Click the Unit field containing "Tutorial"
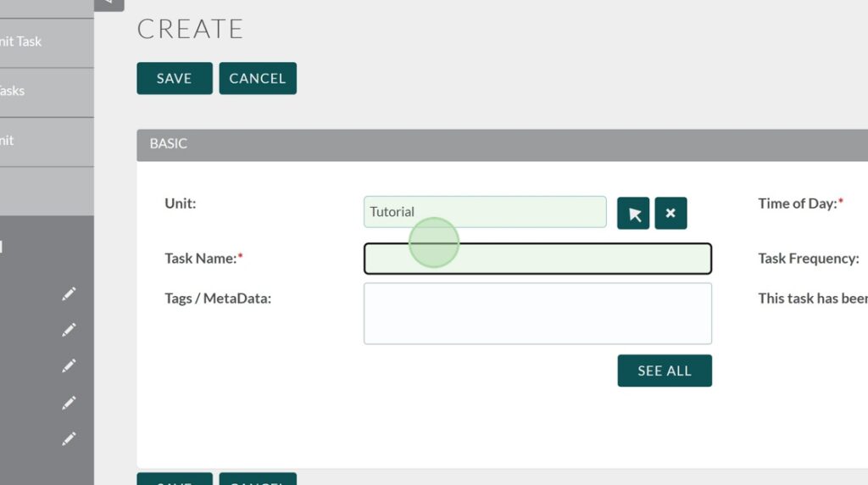The width and height of the screenshot is (868, 485). 485,212
